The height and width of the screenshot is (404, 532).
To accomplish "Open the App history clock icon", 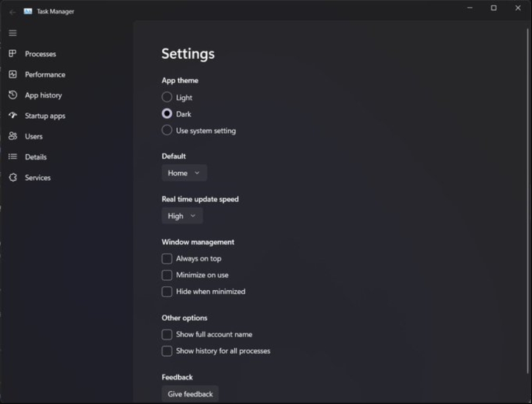I will tap(12, 95).
